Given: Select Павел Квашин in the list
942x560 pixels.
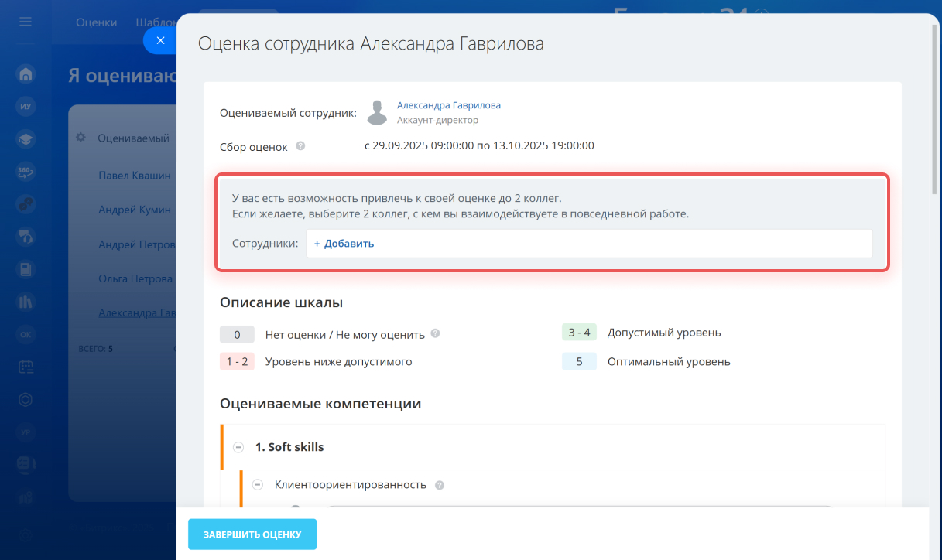Looking at the screenshot, I should 135,176.
